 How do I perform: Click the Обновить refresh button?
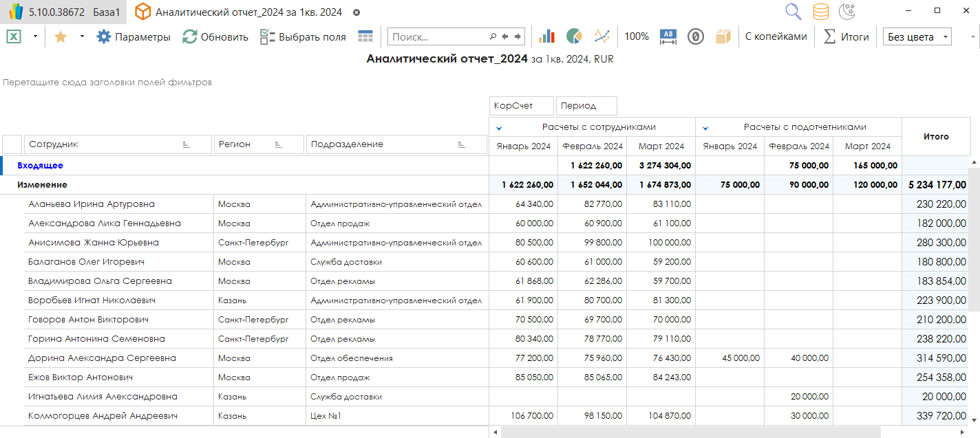[215, 36]
